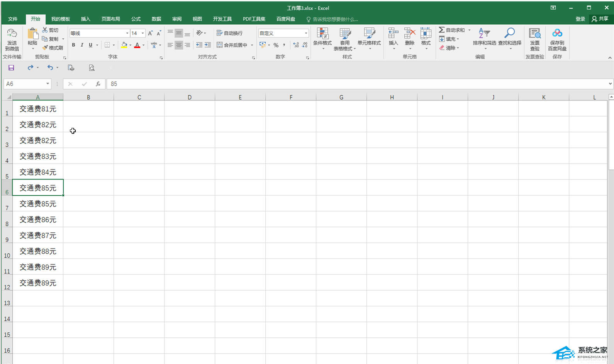The image size is (614, 364).
Task: Switch to the 公式 Formulas tab
Action: point(136,19)
